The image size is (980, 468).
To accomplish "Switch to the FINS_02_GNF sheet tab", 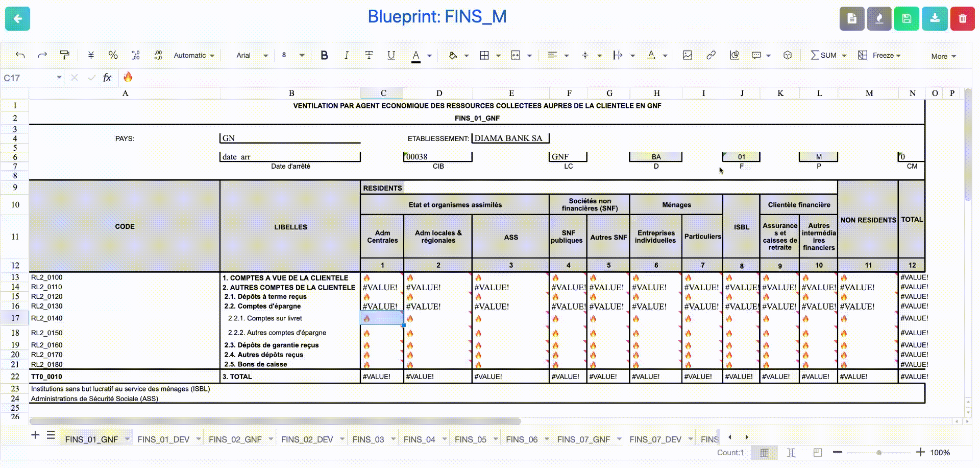I will [x=235, y=439].
